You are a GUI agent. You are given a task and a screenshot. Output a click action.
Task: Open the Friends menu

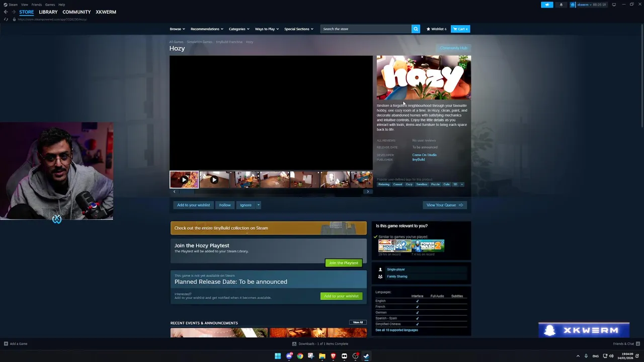pyautogui.click(x=37, y=5)
